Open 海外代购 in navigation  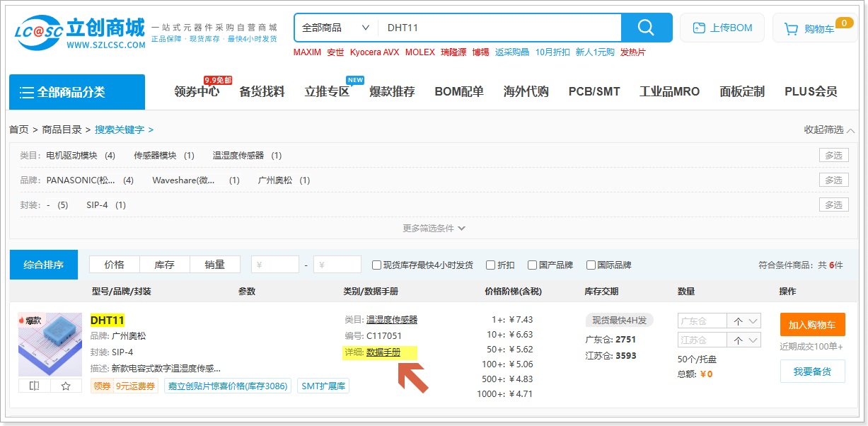(526, 92)
